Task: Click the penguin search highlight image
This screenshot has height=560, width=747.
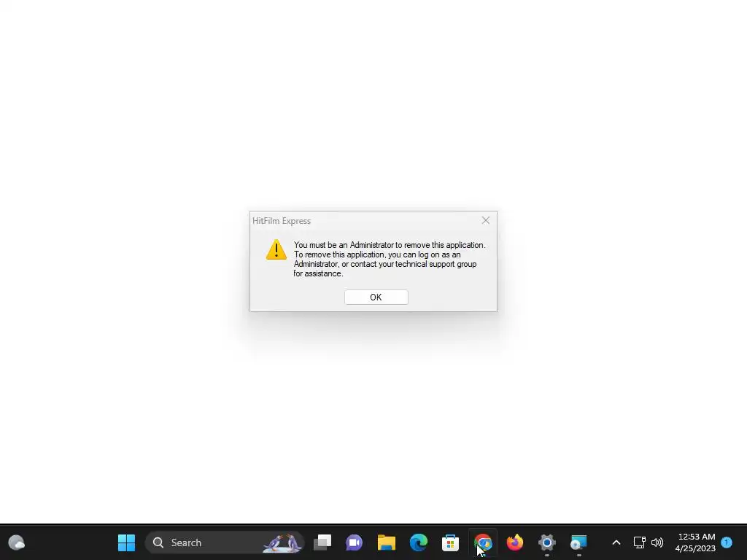Action: tap(283, 542)
